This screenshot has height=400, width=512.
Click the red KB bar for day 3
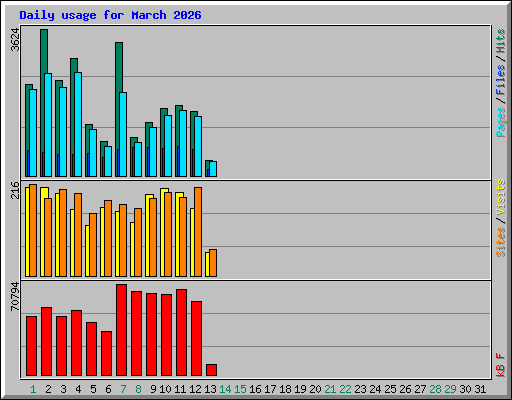[x=61, y=346]
